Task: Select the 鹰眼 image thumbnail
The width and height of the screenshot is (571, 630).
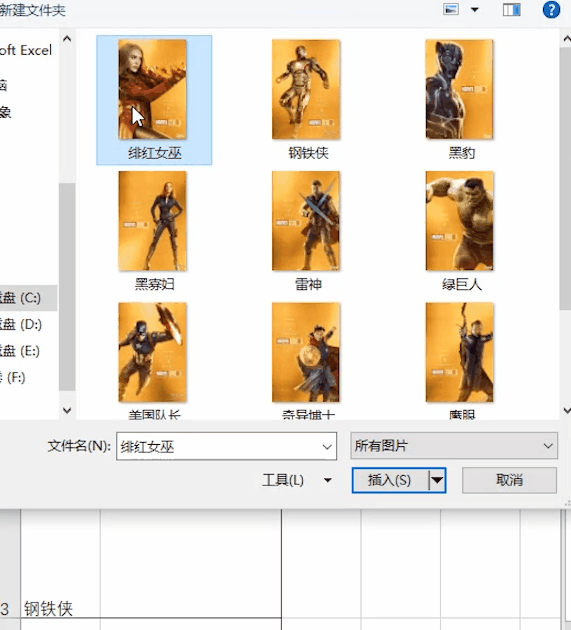Action: pos(460,352)
